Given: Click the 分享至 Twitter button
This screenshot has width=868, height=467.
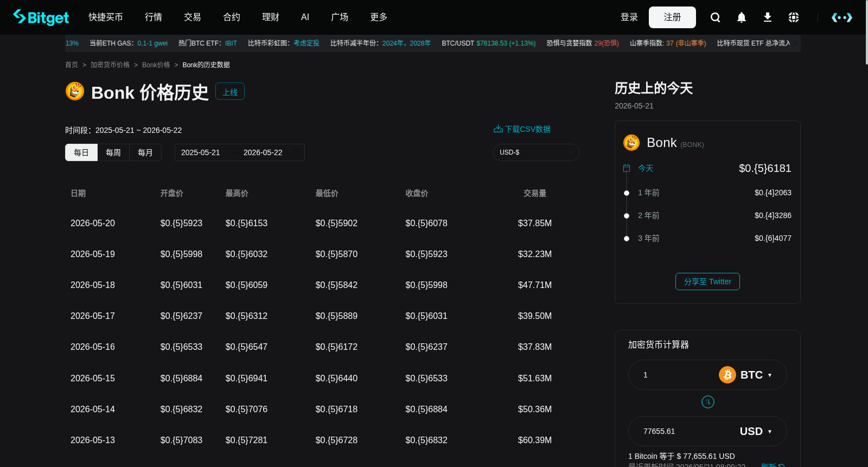Looking at the screenshot, I should [707, 282].
